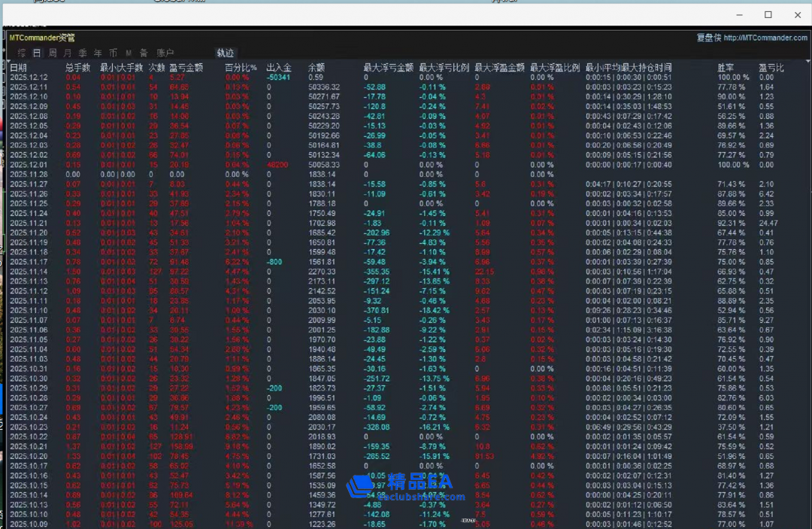Open the 备 notes tab
Screen dimensions: 812x529
[x=143, y=53]
